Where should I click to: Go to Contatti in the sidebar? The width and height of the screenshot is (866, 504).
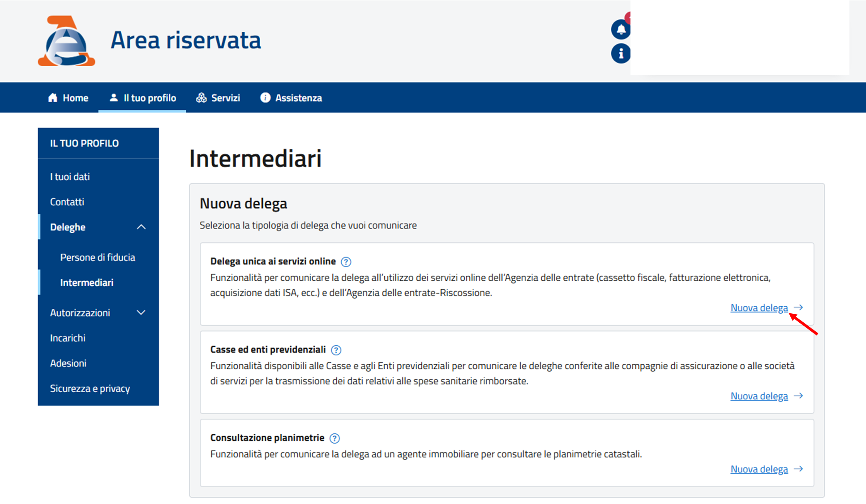(x=67, y=202)
